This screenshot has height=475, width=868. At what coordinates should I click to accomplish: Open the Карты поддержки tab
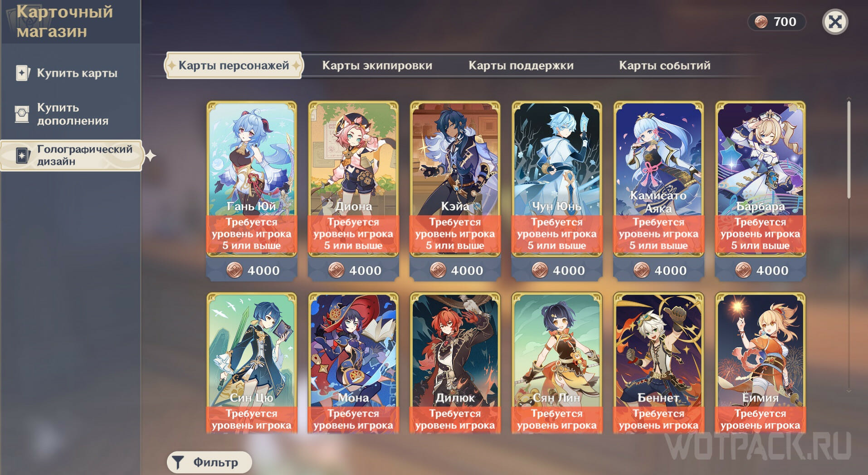[521, 65]
